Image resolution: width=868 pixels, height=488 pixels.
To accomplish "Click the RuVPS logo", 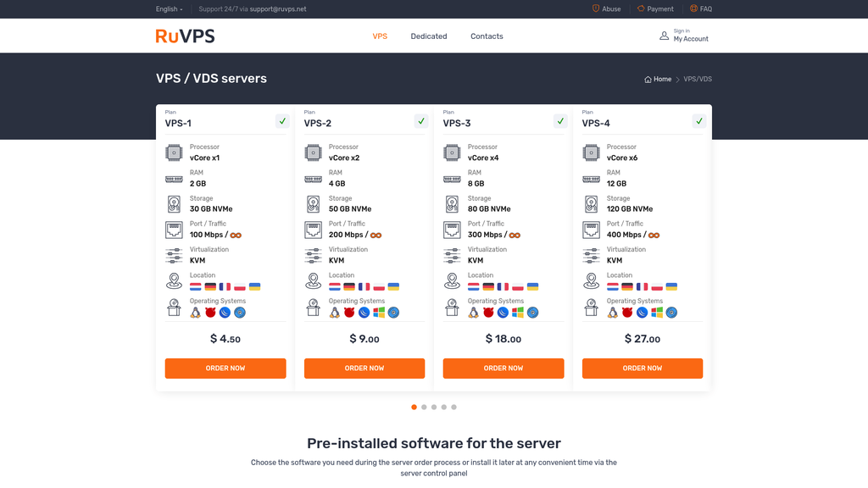I will 185,36.
